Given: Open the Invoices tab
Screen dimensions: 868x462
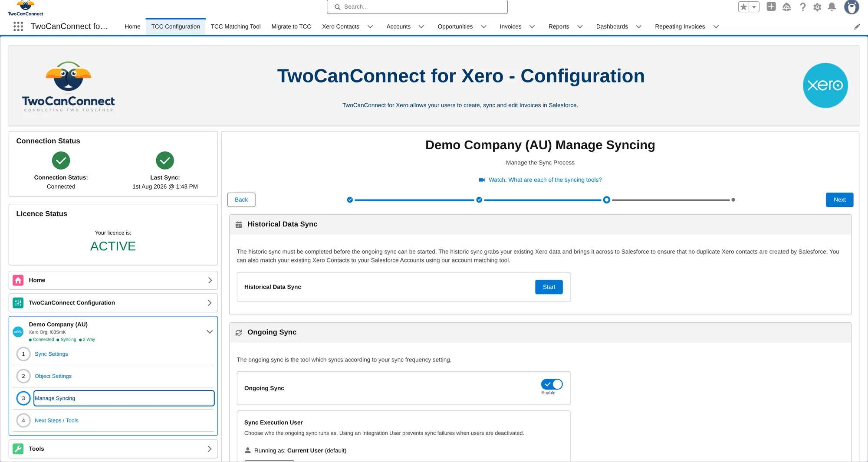Looking at the screenshot, I should [510, 26].
